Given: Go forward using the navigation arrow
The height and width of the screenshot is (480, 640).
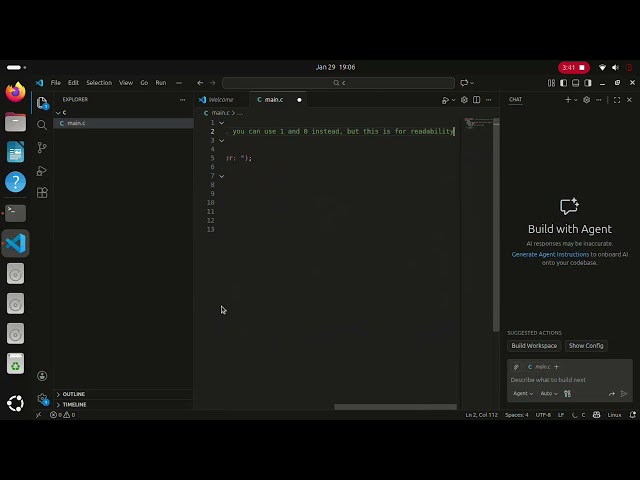Looking at the screenshot, I should [212, 83].
